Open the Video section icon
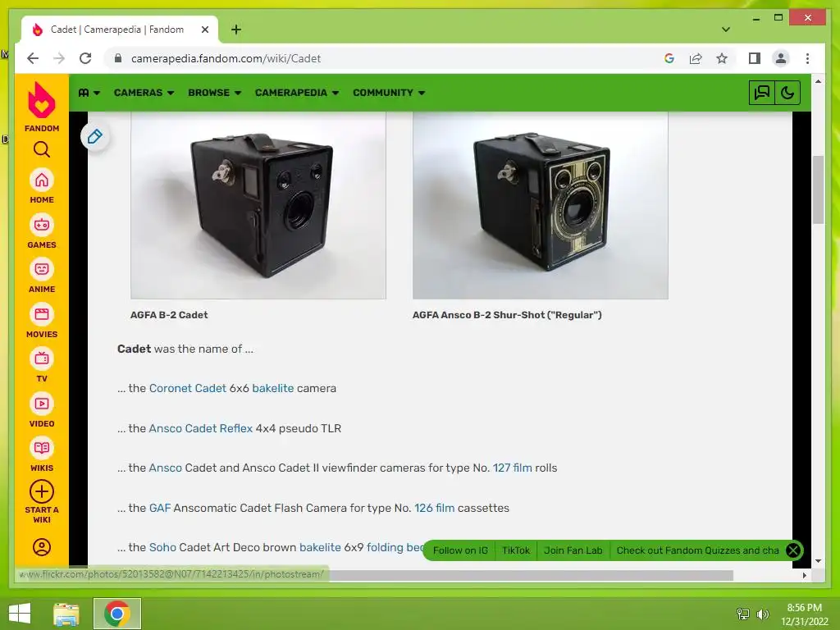 coord(42,404)
